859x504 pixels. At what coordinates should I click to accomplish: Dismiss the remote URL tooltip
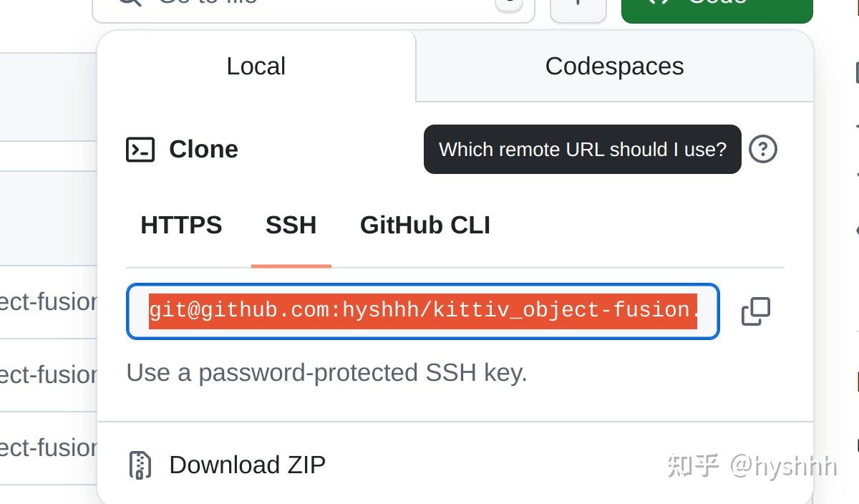(x=582, y=150)
